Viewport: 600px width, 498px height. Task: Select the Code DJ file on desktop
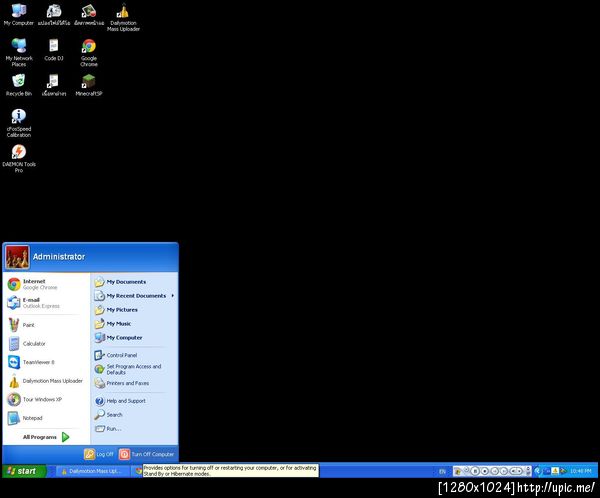pyautogui.click(x=54, y=50)
